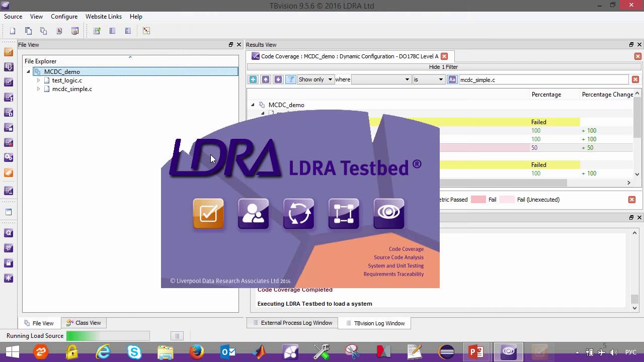Open the View menu
The image size is (644, 362).
pos(36,17)
